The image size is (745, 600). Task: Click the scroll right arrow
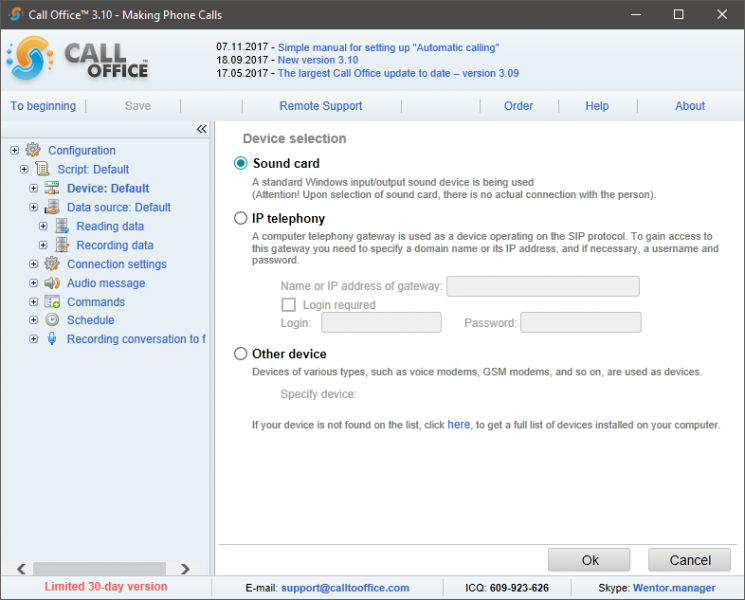185,569
